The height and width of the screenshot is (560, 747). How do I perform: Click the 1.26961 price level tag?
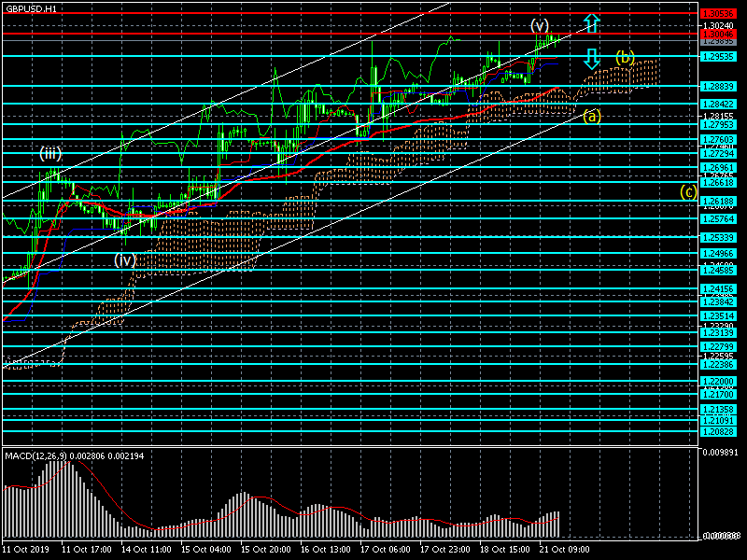coord(719,168)
